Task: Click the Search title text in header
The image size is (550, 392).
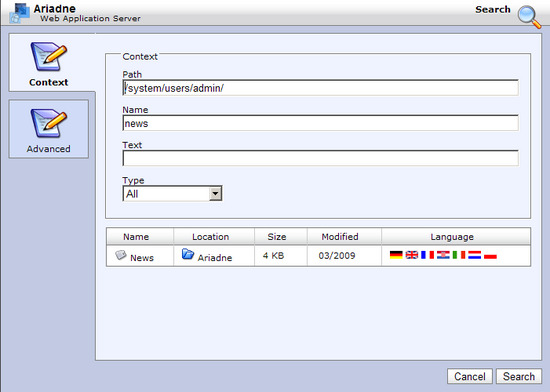Action: tap(492, 9)
